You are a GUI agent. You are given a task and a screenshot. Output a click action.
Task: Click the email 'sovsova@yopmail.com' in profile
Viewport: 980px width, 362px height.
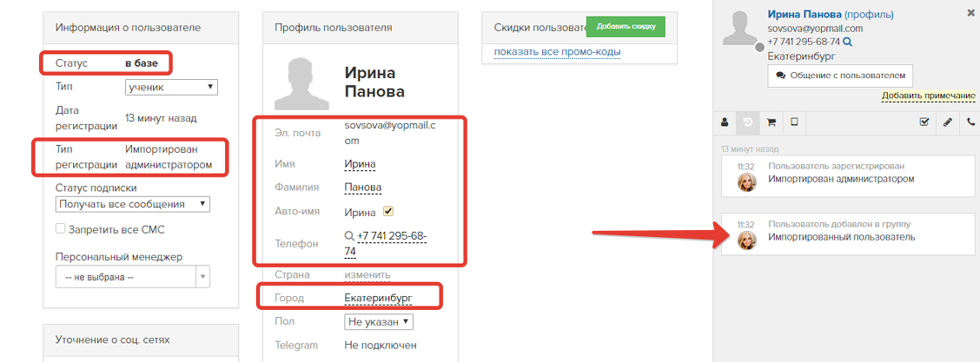pos(390,132)
